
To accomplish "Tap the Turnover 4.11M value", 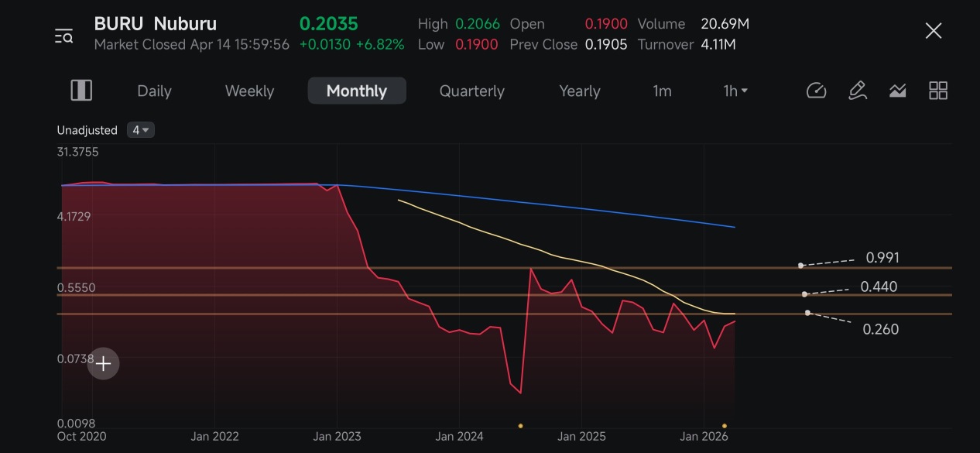I will click(718, 44).
